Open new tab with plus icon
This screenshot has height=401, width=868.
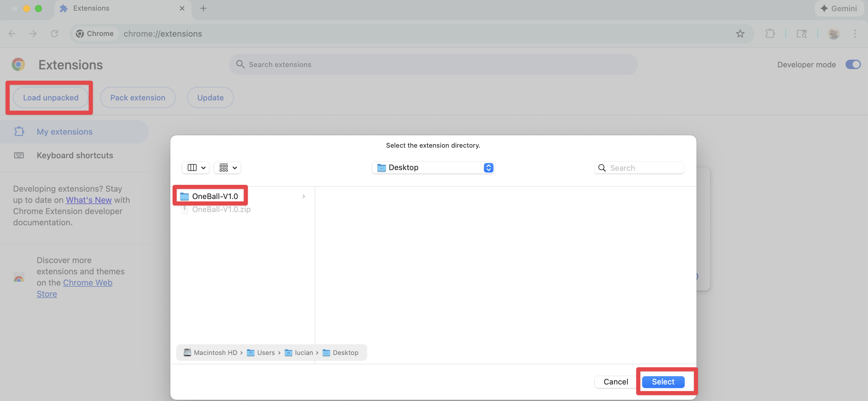point(203,9)
